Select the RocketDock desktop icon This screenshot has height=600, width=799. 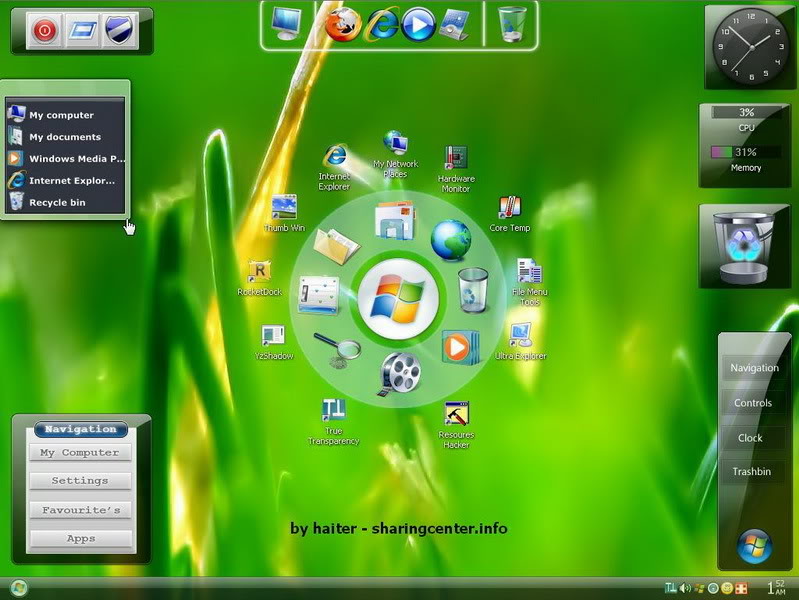(260, 278)
